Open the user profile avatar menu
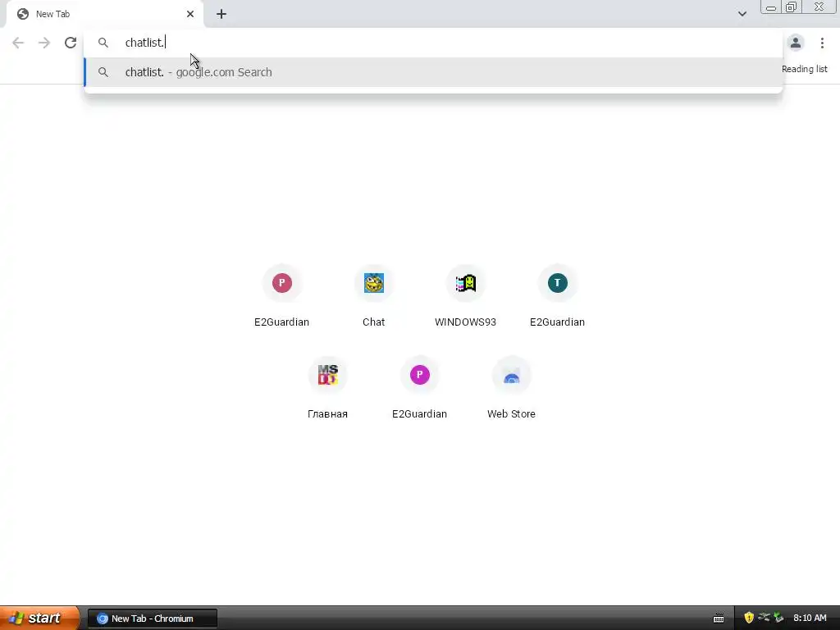Viewport: 840px width, 630px height. click(796, 43)
